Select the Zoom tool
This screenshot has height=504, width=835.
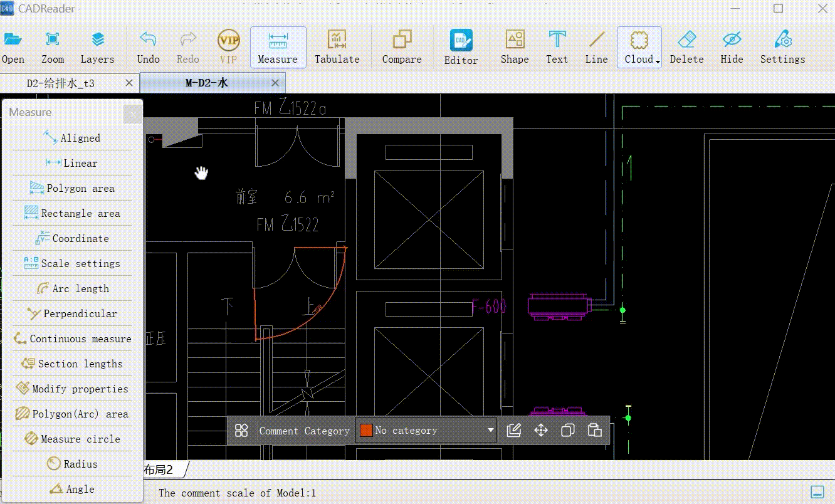coord(53,48)
